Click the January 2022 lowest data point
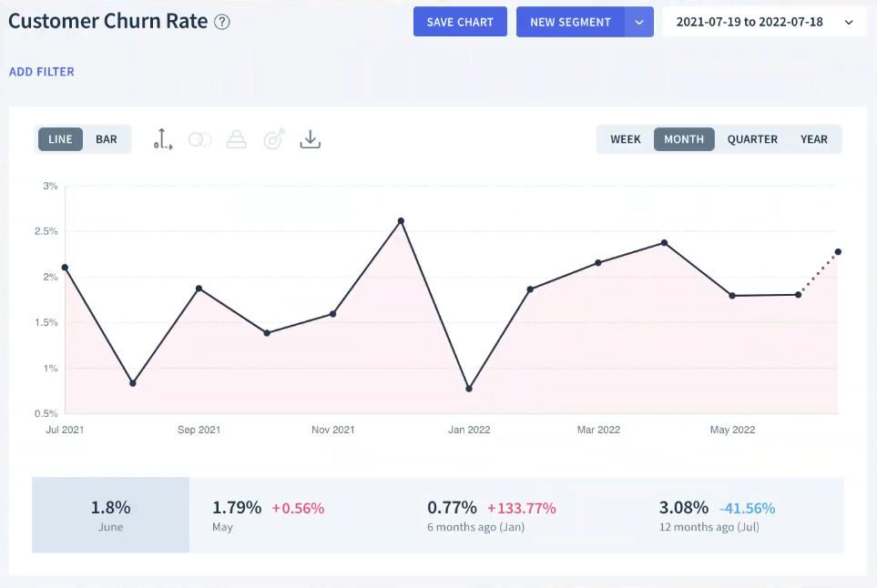 pos(468,389)
